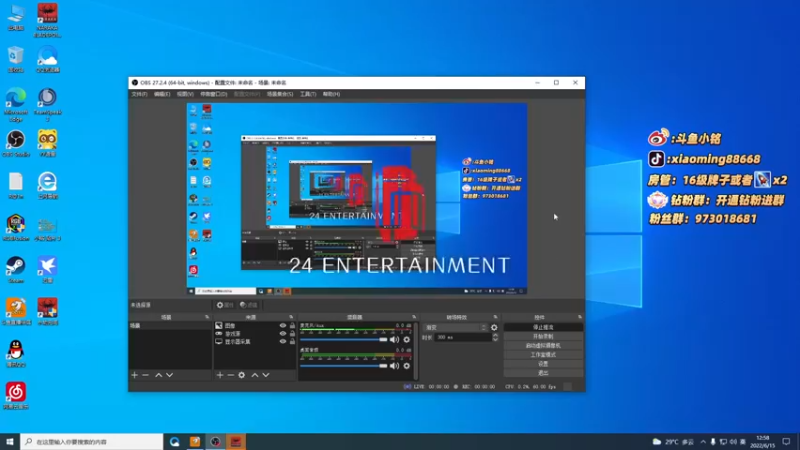
Task: Add a new source with the plus icon
Action: [x=220, y=375]
